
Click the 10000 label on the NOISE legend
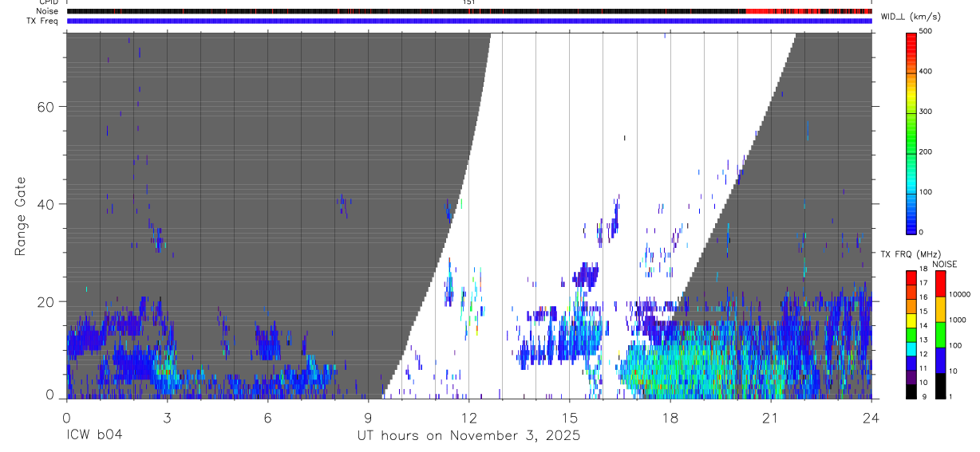coord(958,295)
